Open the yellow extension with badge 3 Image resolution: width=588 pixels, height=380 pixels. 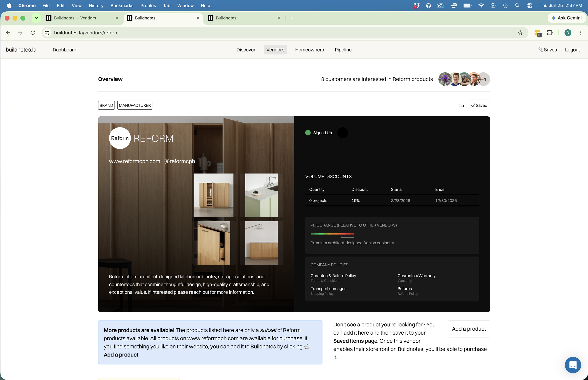538,33
